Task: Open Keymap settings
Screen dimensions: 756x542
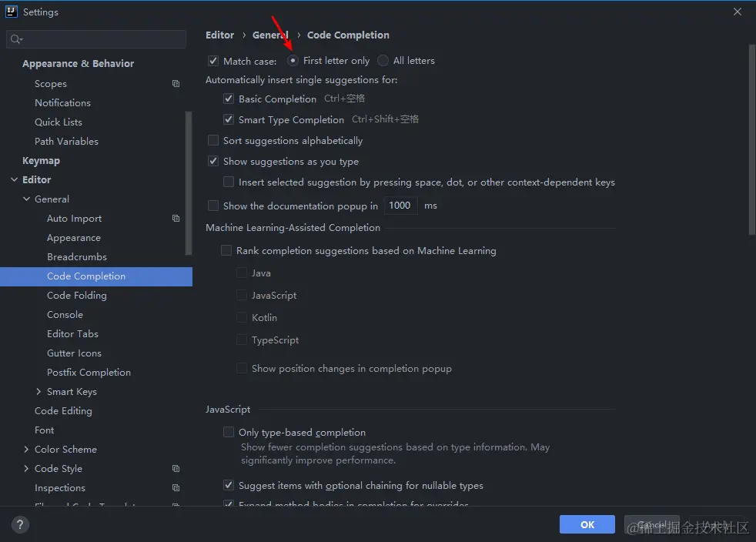Action: 41,161
